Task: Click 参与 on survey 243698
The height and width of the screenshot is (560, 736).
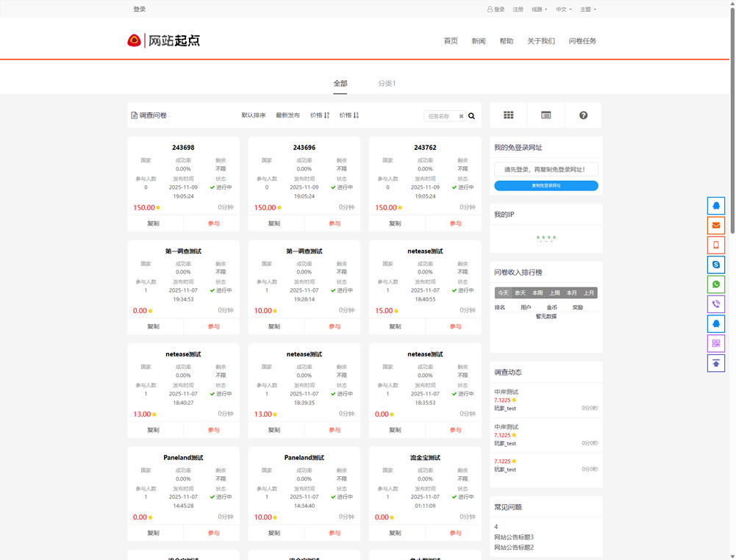Action: coord(213,223)
